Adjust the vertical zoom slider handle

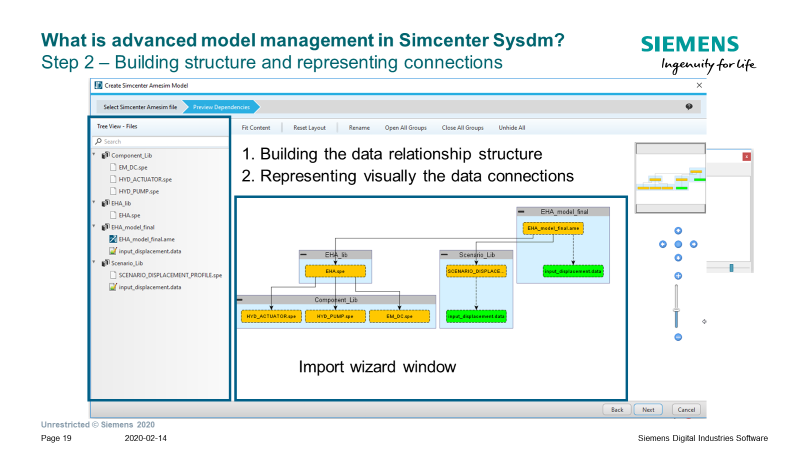tap(677, 310)
